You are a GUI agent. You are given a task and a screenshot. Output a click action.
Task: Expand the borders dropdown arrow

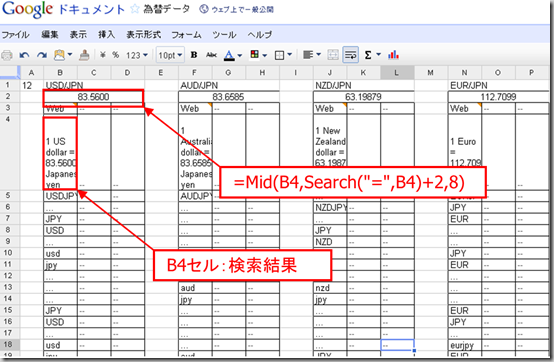click(x=289, y=54)
